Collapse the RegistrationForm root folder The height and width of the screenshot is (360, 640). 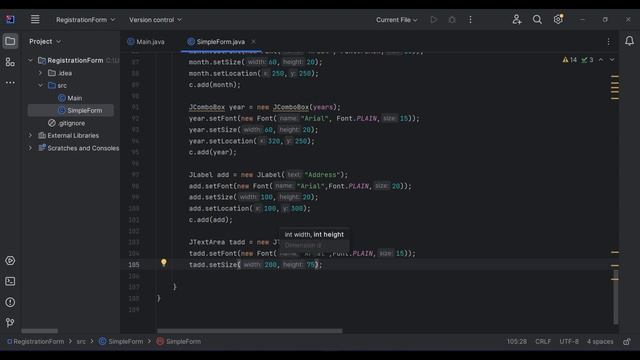point(30,60)
